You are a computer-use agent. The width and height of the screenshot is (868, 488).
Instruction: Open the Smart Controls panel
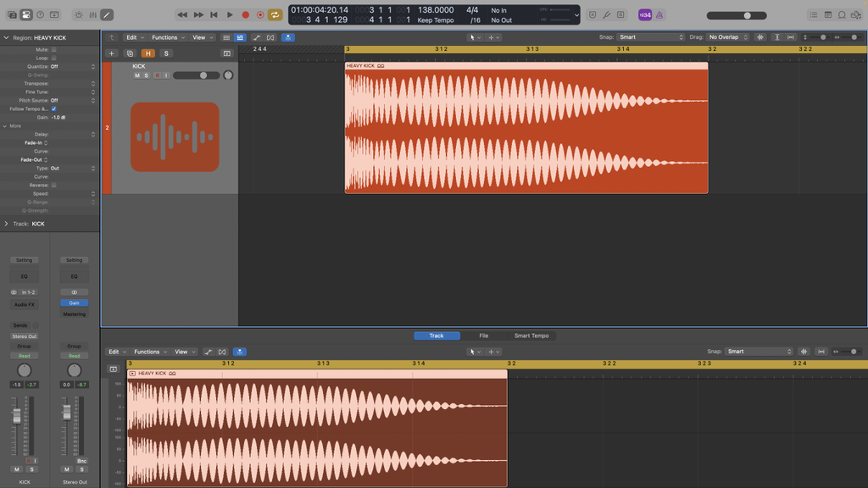pyautogui.click(x=79, y=14)
